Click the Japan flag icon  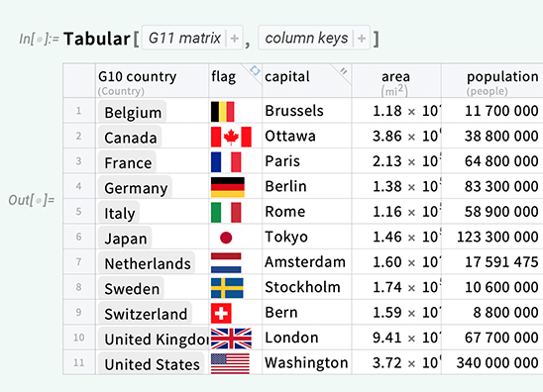click(226, 238)
